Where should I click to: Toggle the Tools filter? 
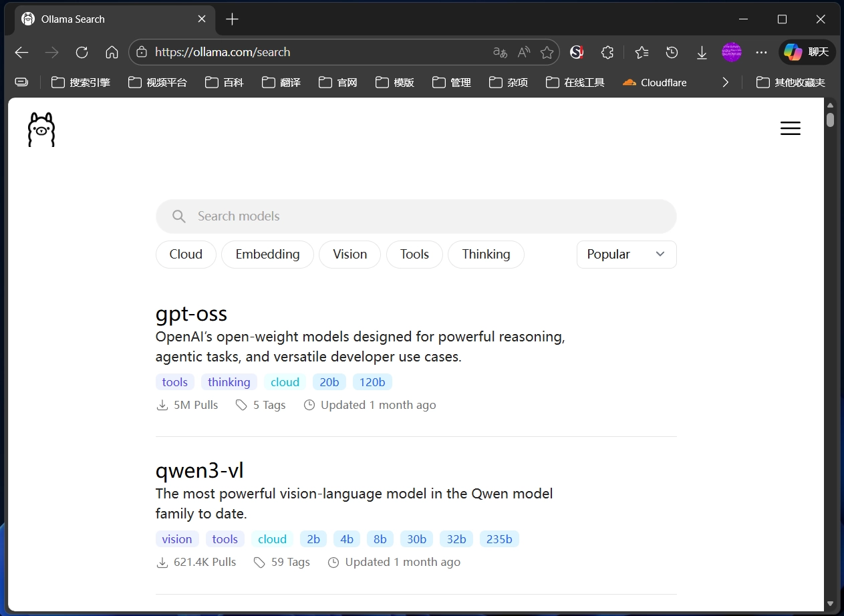[x=414, y=255]
